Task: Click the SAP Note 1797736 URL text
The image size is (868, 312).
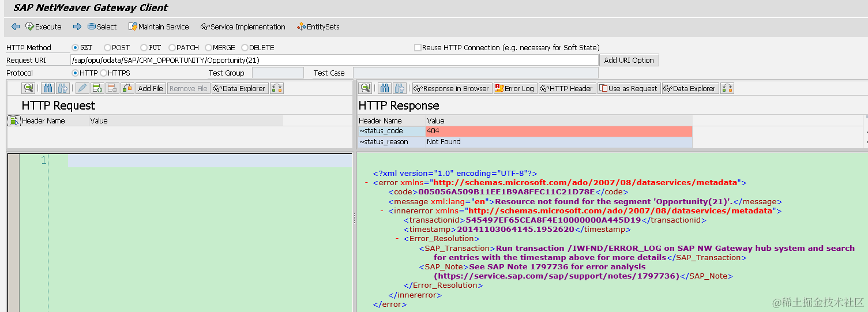Action: [557, 276]
